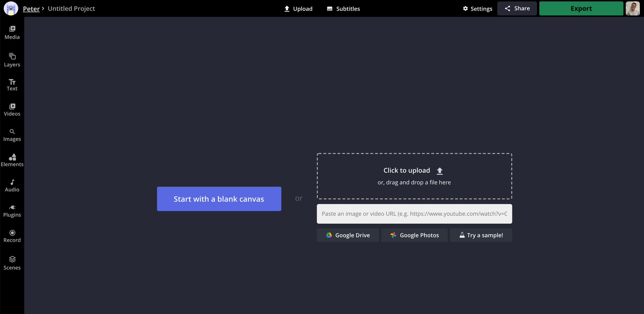This screenshot has width=644, height=314.
Task: Click the Kapwing cat logo
Action: pos(11,8)
